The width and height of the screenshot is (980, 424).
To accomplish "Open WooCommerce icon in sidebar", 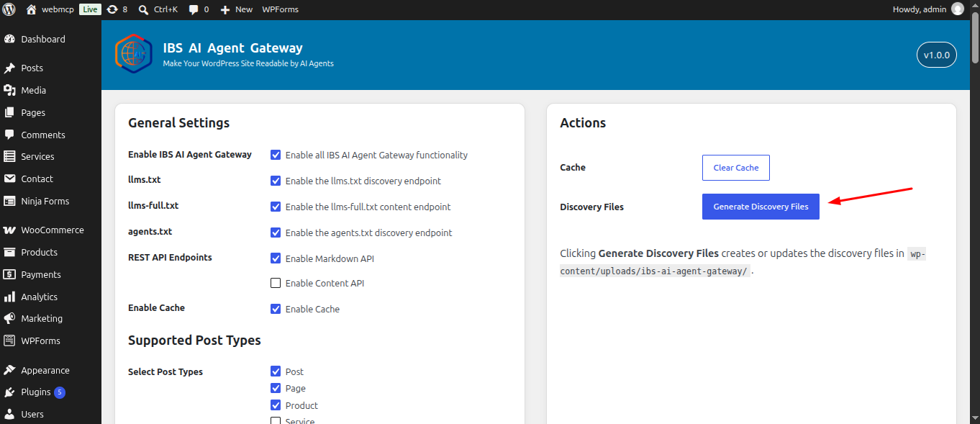I will [x=9, y=230].
